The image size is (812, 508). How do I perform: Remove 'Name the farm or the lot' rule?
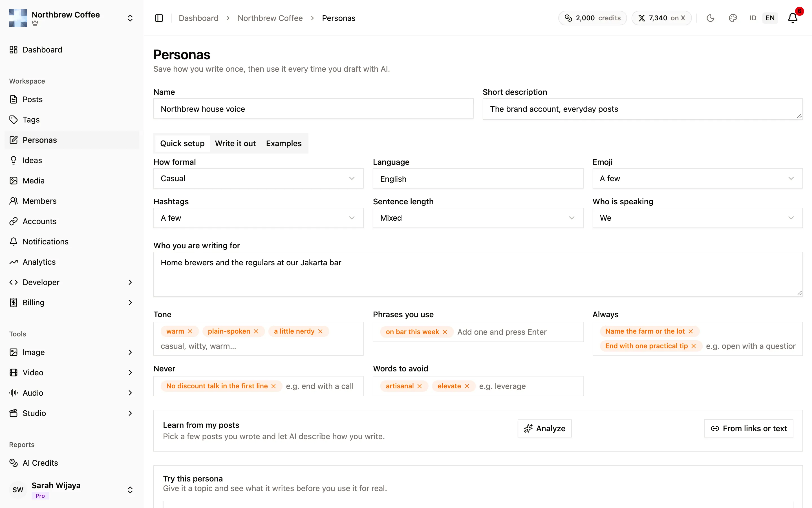tap(690, 331)
